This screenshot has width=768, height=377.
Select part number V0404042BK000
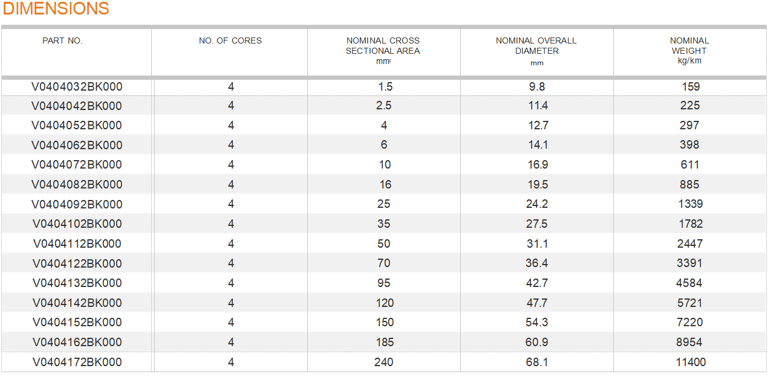77,106
